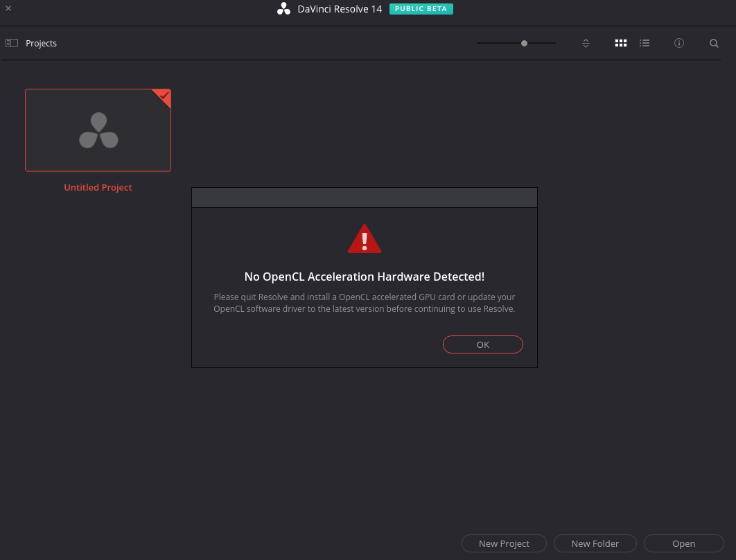
Task: Click the checkmark on Untitled Project thumbnail
Action: (x=164, y=95)
